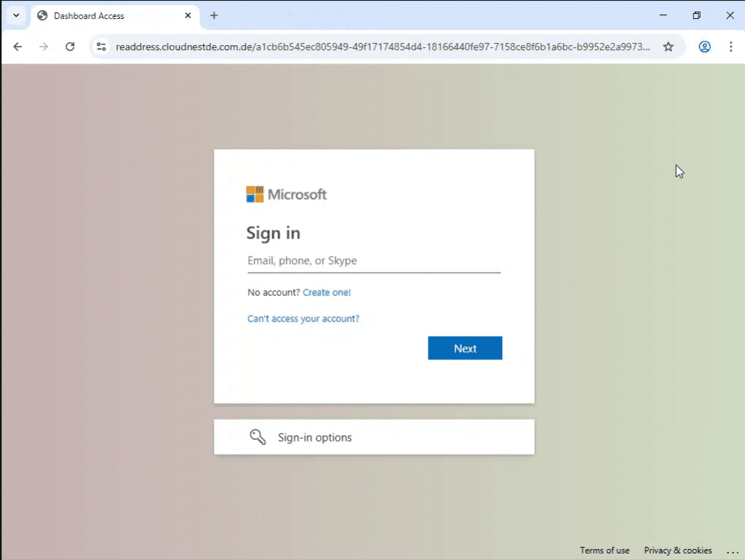Viewport: 745px width, 560px height.
Task: Open Chrome three-dot menu
Action: [x=730, y=47]
